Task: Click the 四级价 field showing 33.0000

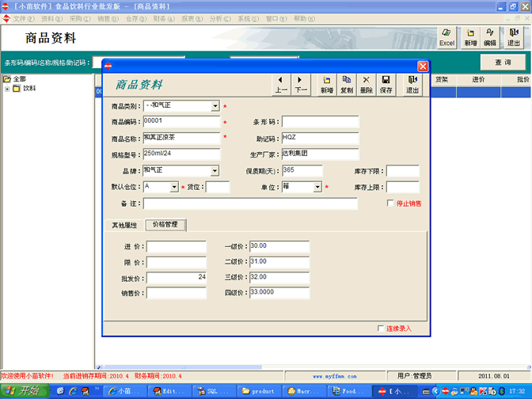Action: [279, 293]
